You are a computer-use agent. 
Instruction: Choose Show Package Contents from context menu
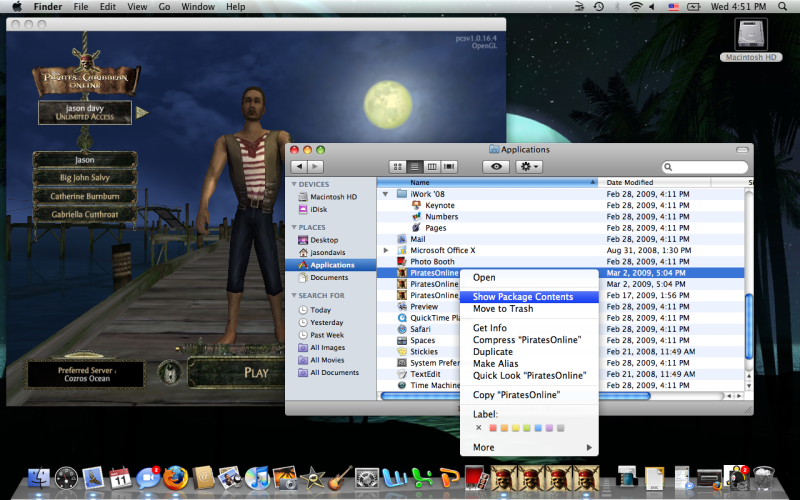pyautogui.click(x=529, y=297)
